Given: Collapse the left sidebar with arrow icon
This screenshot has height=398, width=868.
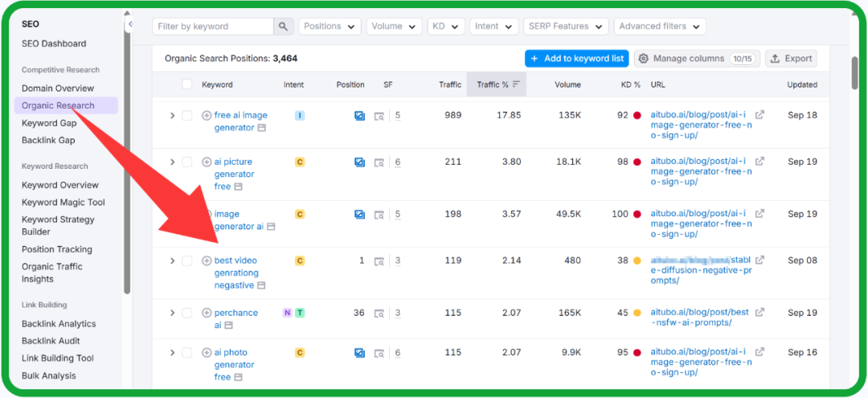Looking at the screenshot, I should click(x=129, y=25).
